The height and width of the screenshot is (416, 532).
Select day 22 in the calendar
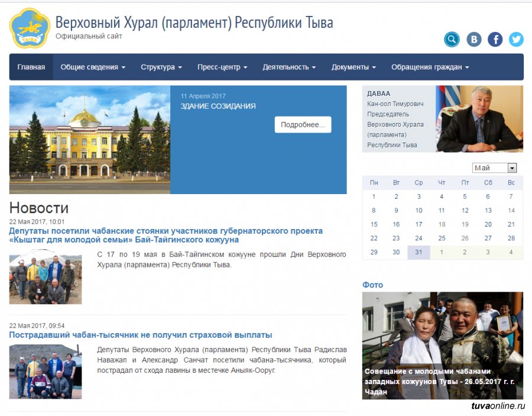pyautogui.click(x=374, y=238)
